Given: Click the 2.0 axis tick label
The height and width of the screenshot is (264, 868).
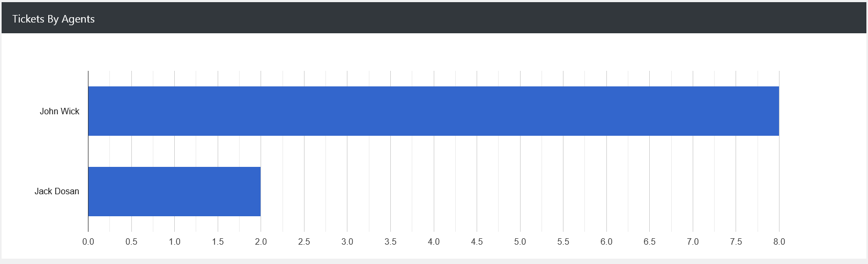Looking at the screenshot, I should click(261, 241).
